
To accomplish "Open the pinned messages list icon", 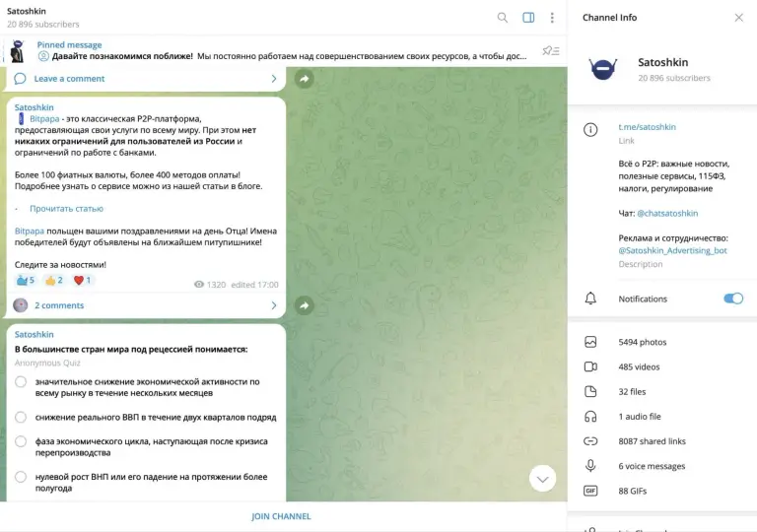I will coord(551,50).
